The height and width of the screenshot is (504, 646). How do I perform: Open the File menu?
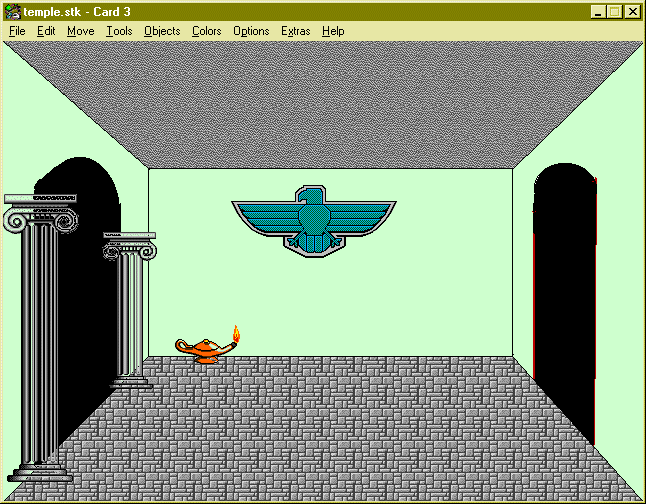(17, 31)
